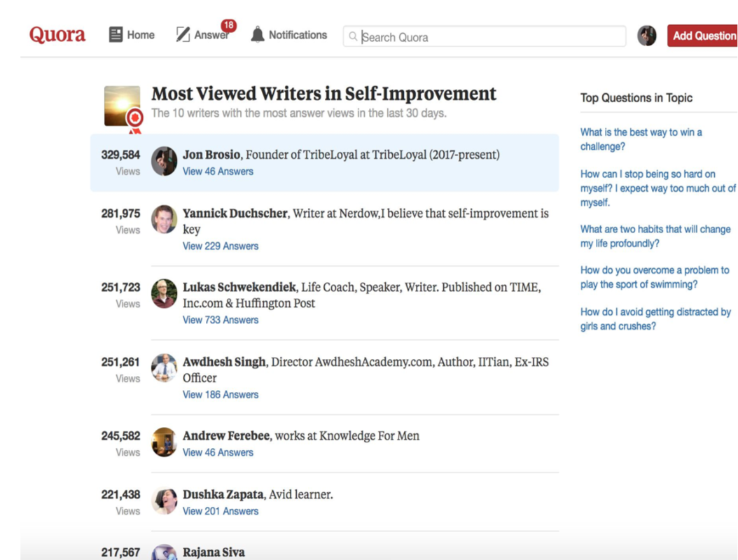Open Dushka Zapata's profile name
738x560 pixels.
[x=223, y=495]
